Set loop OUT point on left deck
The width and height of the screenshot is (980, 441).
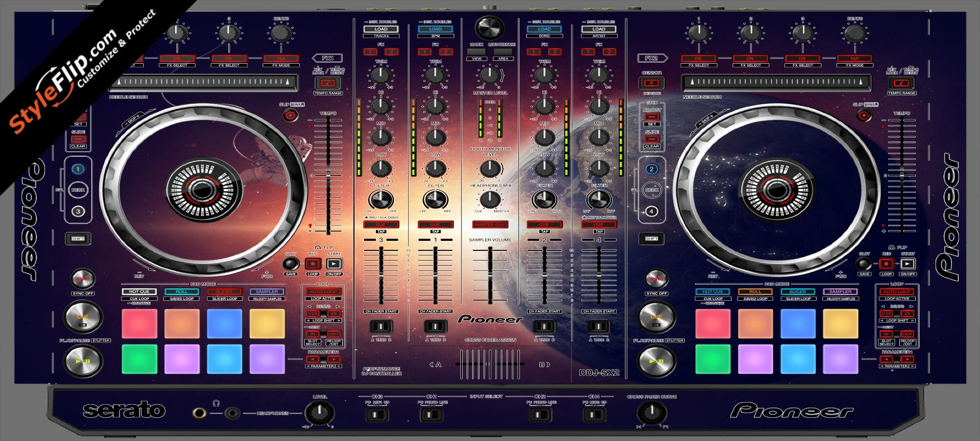tap(334, 334)
